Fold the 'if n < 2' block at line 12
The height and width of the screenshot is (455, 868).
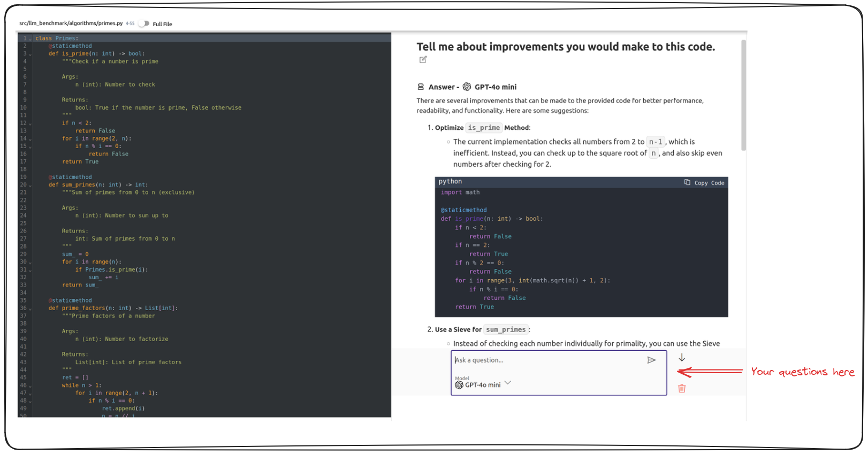(30, 124)
